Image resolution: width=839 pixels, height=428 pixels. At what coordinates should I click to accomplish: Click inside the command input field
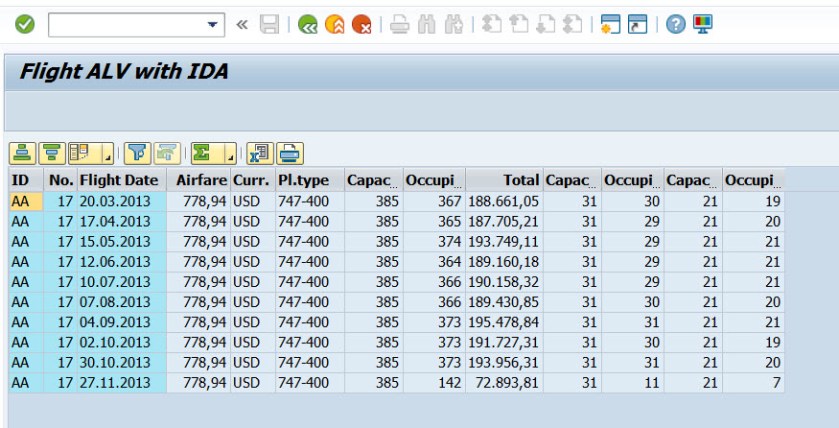(125, 25)
